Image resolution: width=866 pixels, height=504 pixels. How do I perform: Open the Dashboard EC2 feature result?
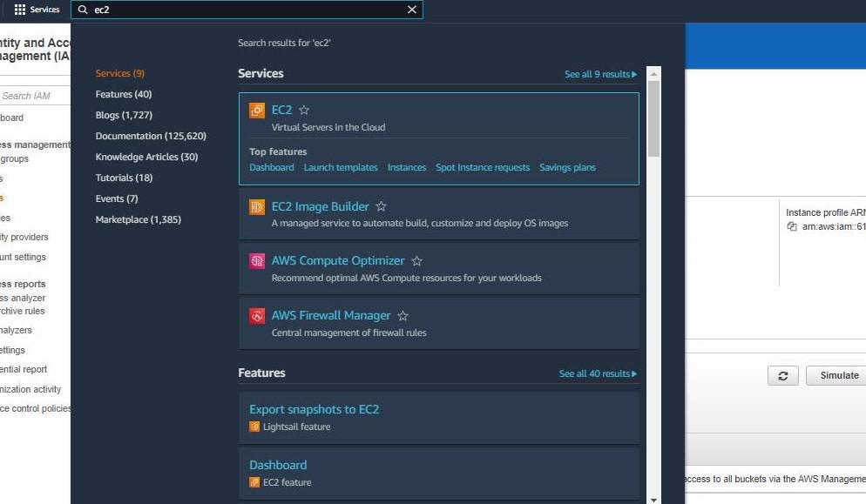coord(278,465)
